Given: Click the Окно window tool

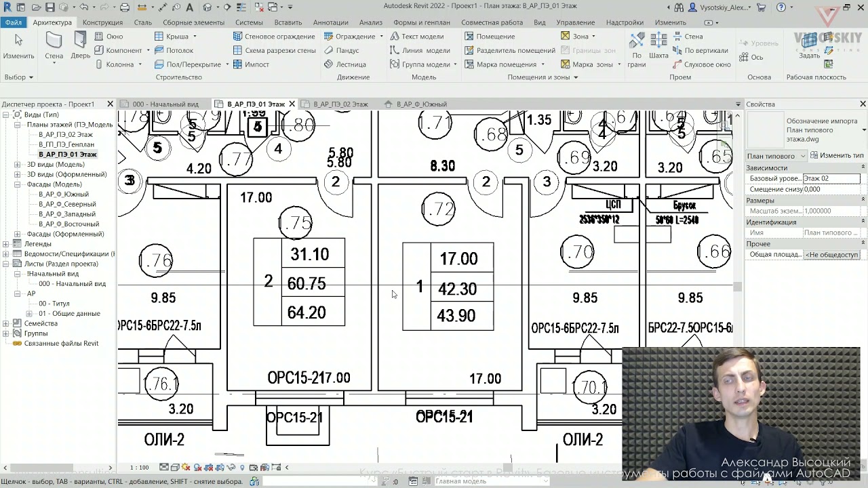Looking at the screenshot, I should pos(108,37).
